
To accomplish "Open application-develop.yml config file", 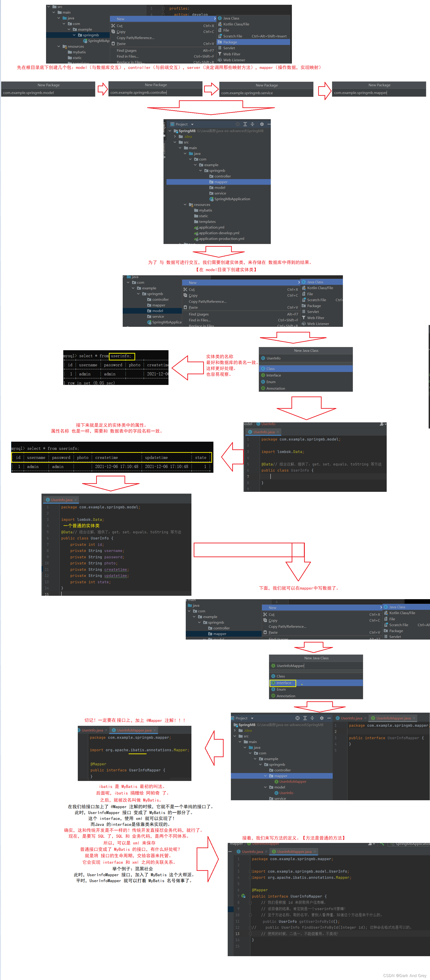I will pyautogui.click(x=217, y=233).
